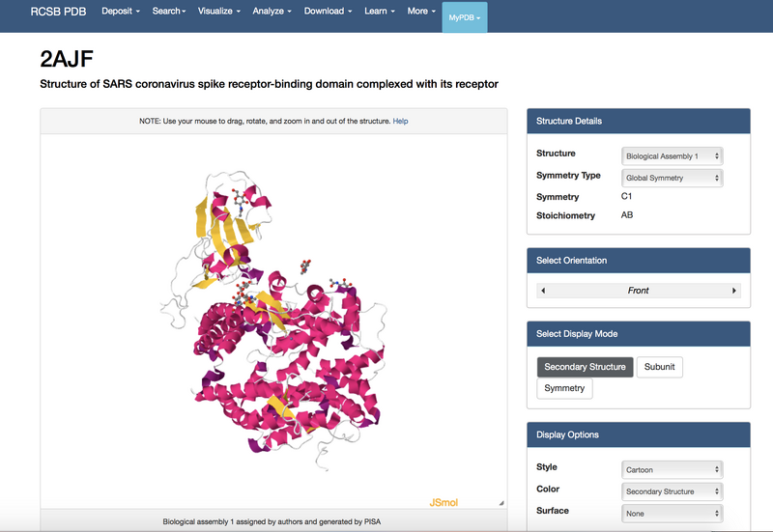
Task: Click the viewer resize handle corner
Action: coord(501,503)
